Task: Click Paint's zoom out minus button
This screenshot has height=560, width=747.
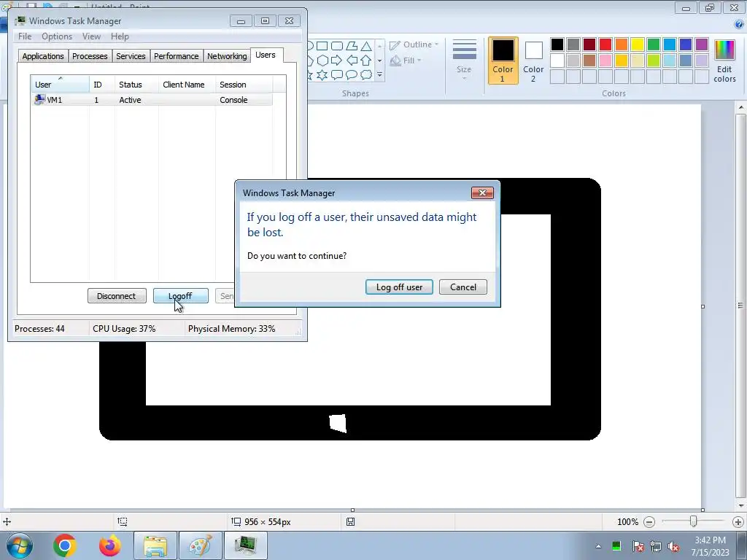Action: coord(649,522)
